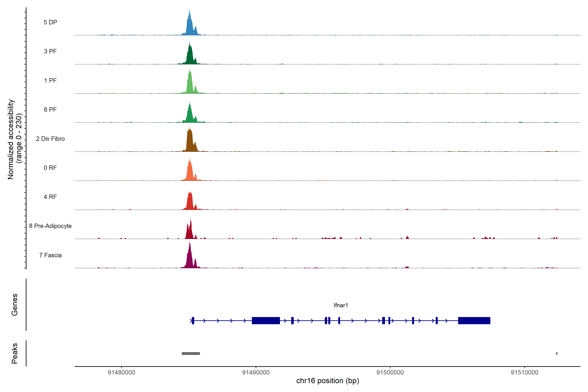Click the 91500000 axis tick label
588x392 pixels.
pos(390,372)
